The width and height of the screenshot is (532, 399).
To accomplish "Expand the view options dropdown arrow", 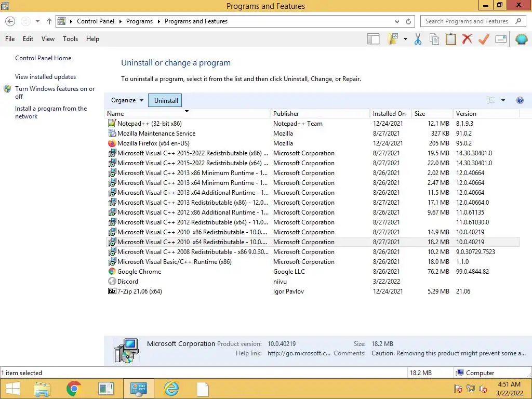I will pyautogui.click(x=503, y=100).
